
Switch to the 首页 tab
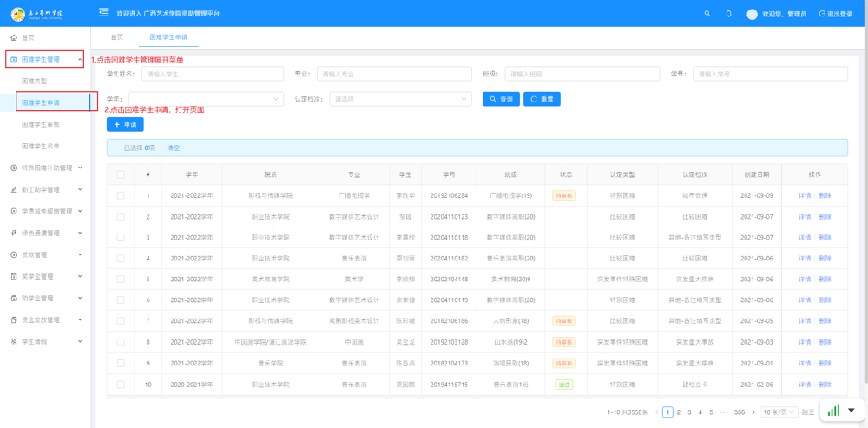[x=116, y=37]
